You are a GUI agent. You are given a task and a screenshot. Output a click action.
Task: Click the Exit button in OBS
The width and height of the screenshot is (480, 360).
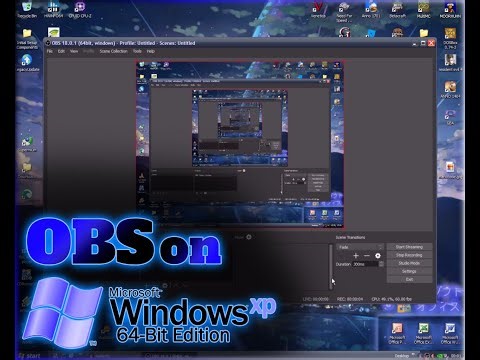click(409, 279)
